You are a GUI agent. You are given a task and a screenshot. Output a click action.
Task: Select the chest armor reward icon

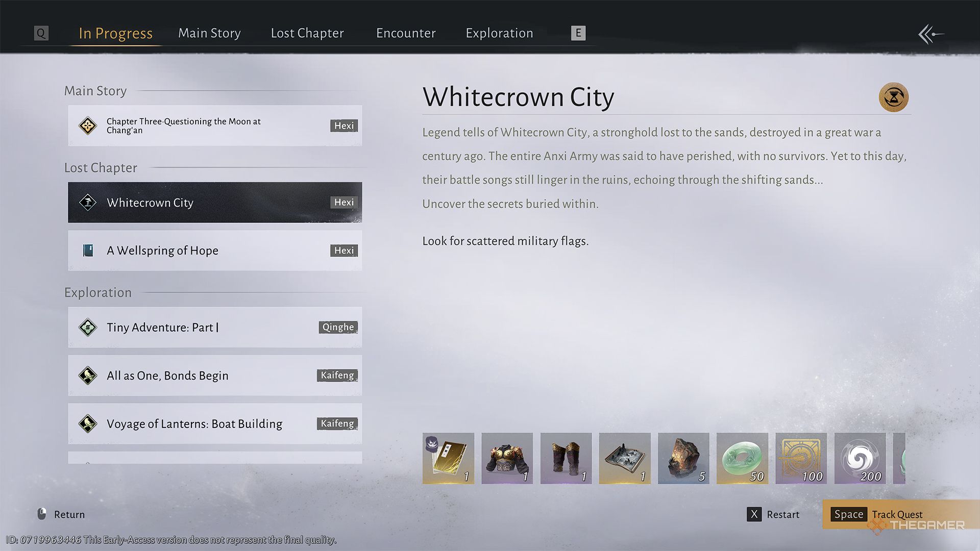[507, 458]
